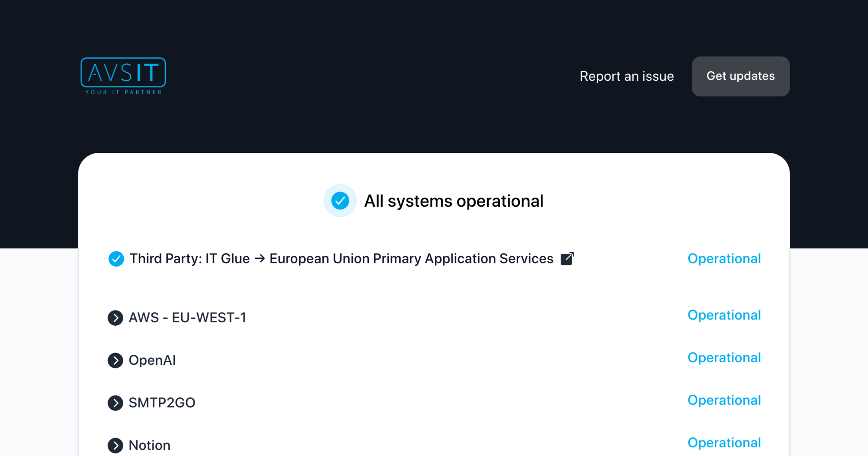Click Report an issue
The width and height of the screenshot is (868, 456).
(x=627, y=76)
